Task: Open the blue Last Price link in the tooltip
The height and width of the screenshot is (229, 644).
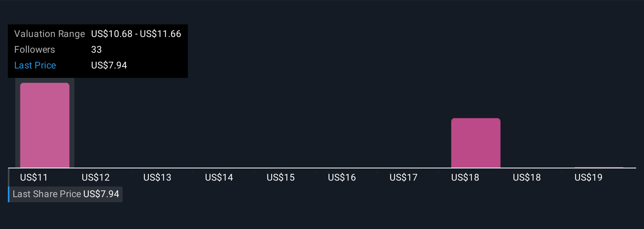Action: point(35,65)
